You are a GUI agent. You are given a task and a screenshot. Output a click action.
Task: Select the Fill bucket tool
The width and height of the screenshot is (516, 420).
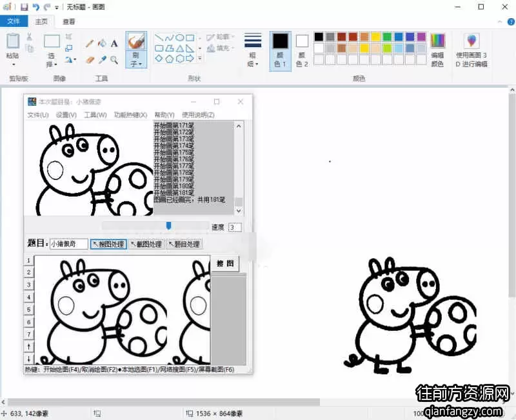[x=102, y=43]
